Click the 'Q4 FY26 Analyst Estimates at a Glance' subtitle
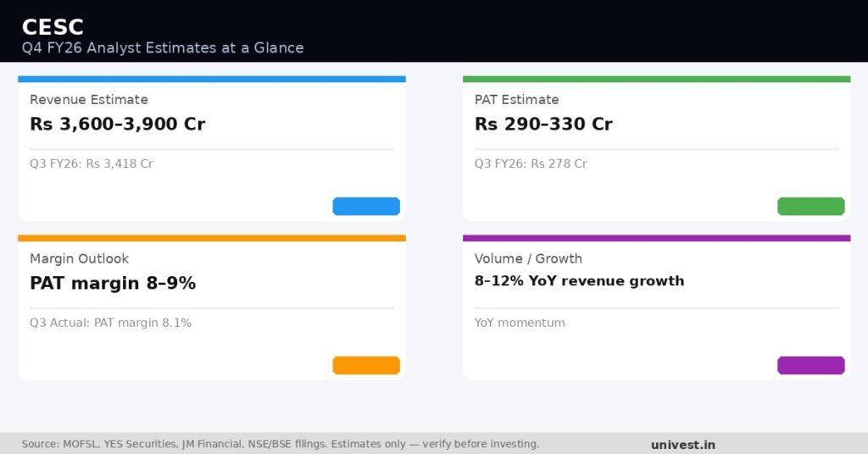The width and height of the screenshot is (868, 454). click(x=163, y=48)
